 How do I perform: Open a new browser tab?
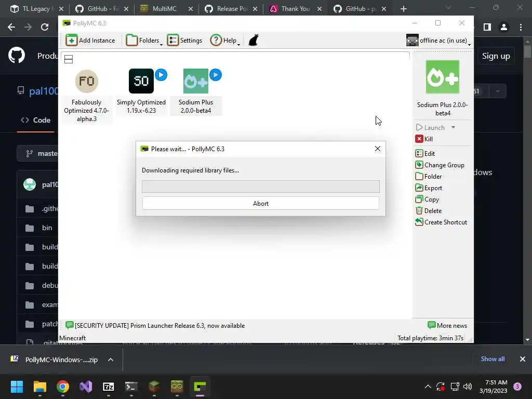[403, 9]
